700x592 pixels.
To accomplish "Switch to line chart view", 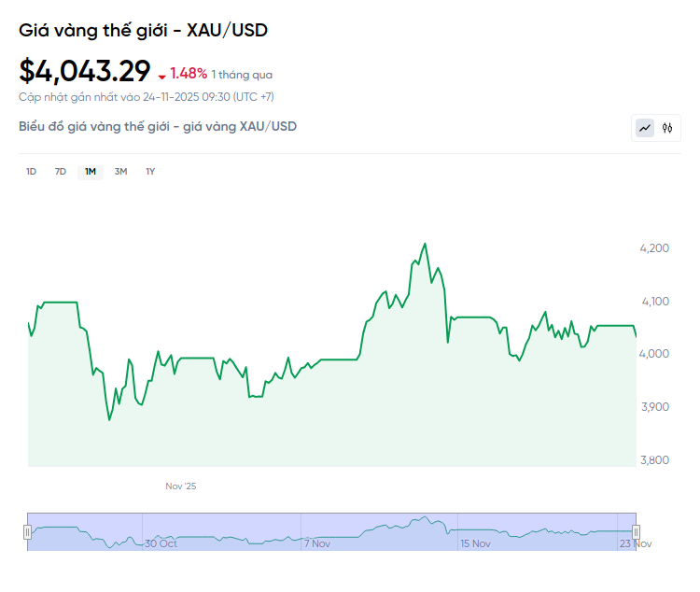I will tap(645, 128).
